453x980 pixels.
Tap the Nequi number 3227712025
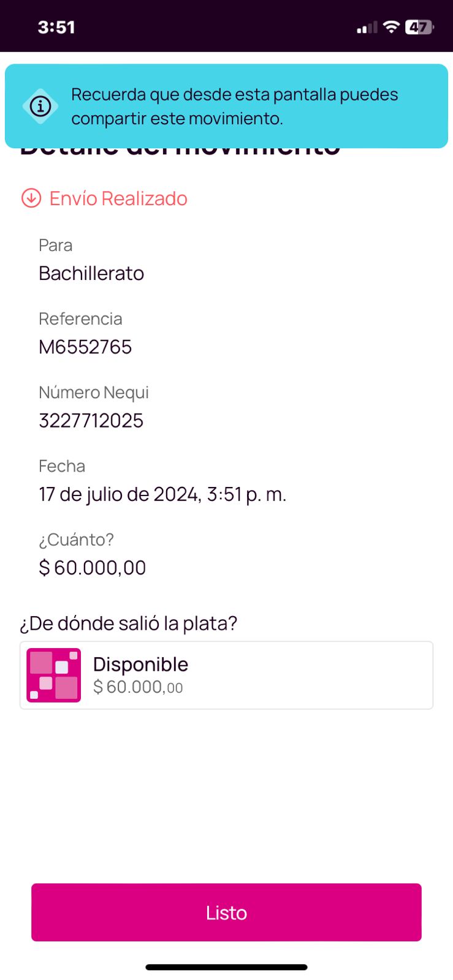pyautogui.click(x=91, y=420)
